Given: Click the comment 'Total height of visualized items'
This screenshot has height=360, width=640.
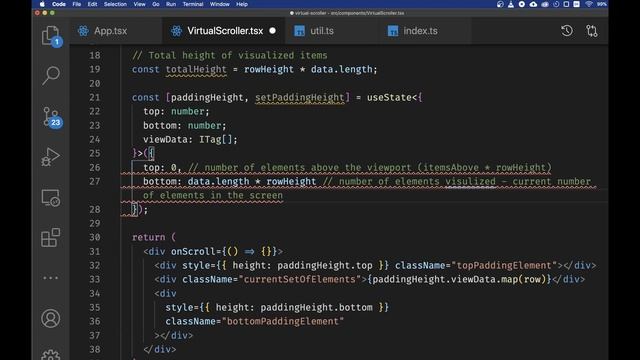Looking at the screenshot, I should (238, 56).
